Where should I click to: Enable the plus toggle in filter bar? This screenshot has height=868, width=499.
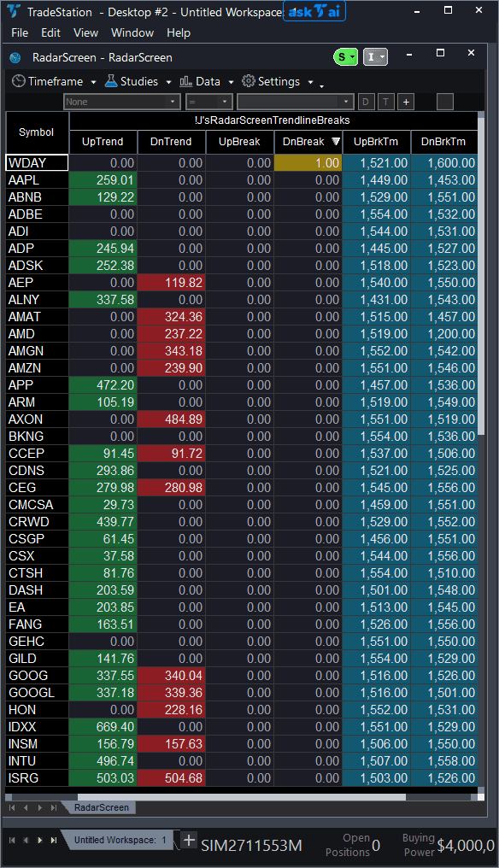point(405,101)
